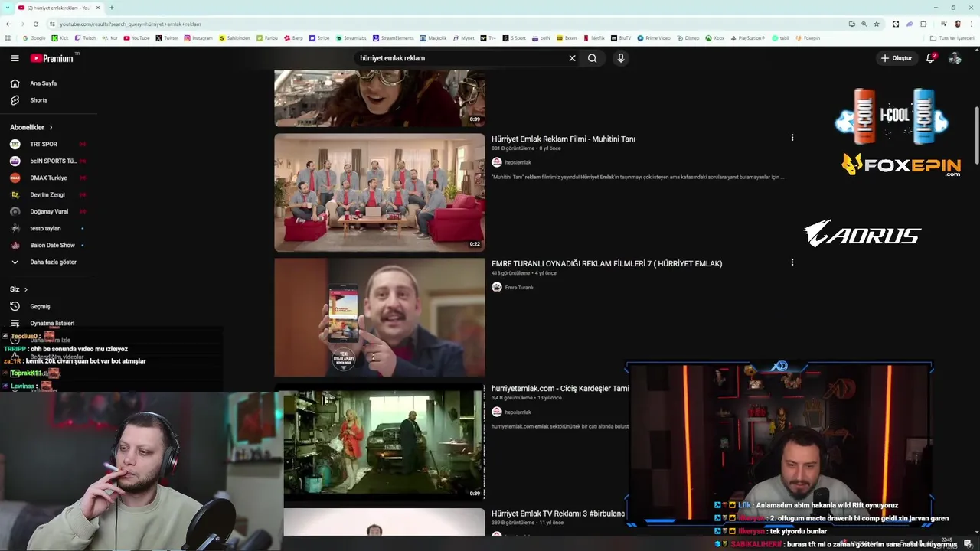Open the Chrome extensions puzzle icon
Image resolution: width=980 pixels, height=551 pixels.
point(923,24)
